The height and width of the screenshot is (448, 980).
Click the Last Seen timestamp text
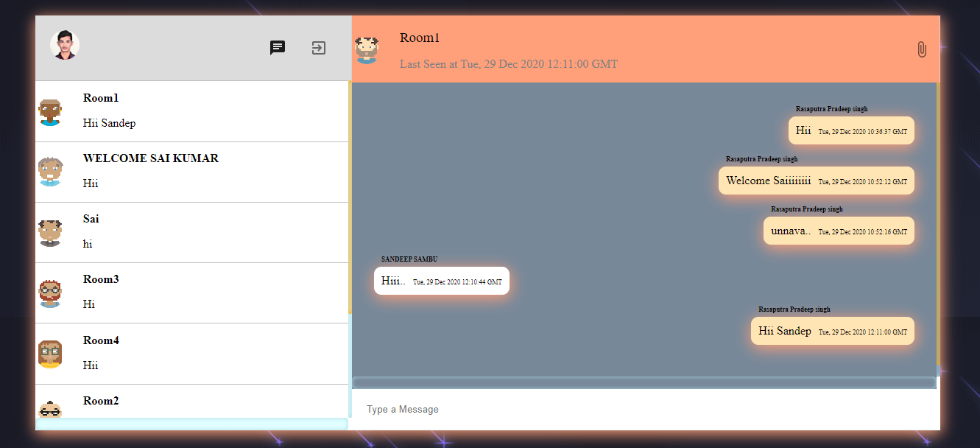pyautogui.click(x=509, y=64)
